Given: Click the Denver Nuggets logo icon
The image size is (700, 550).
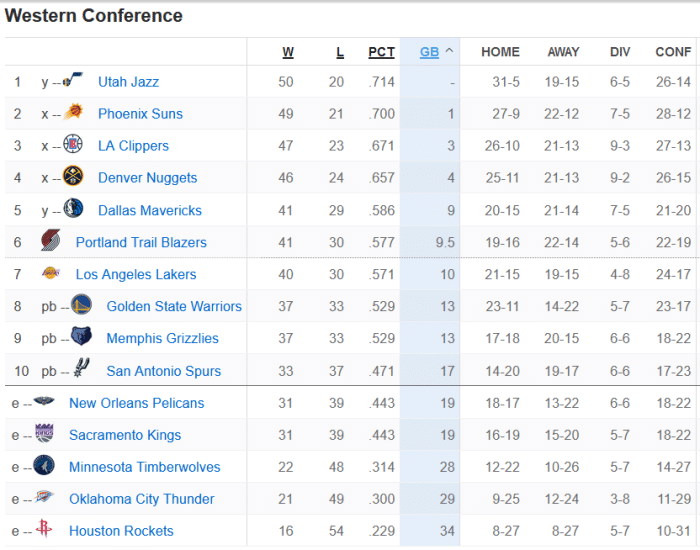Looking at the screenshot, I should click(x=74, y=177).
